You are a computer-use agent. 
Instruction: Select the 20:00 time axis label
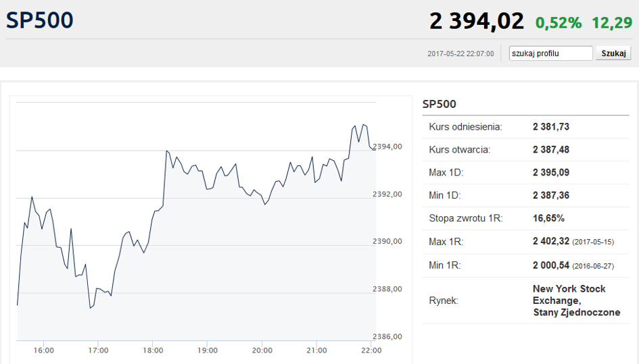(x=262, y=350)
